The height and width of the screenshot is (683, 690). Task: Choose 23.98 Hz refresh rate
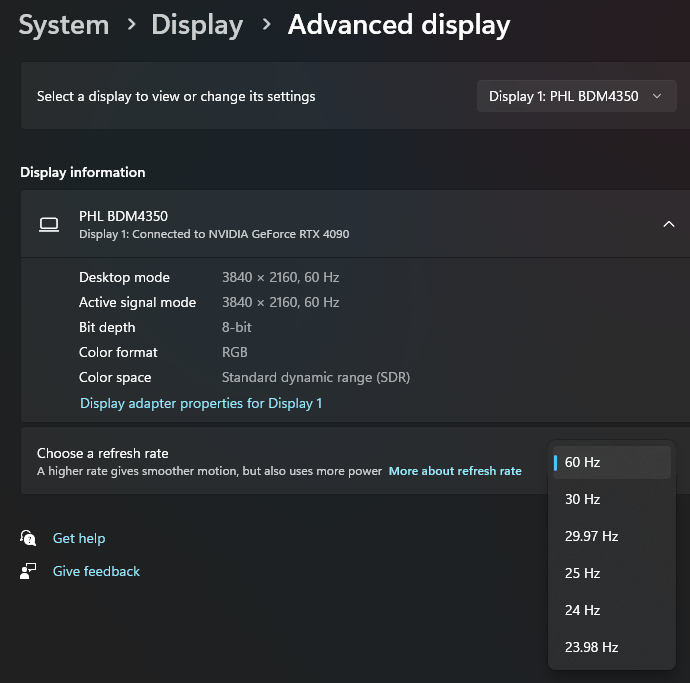(x=612, y=647)
